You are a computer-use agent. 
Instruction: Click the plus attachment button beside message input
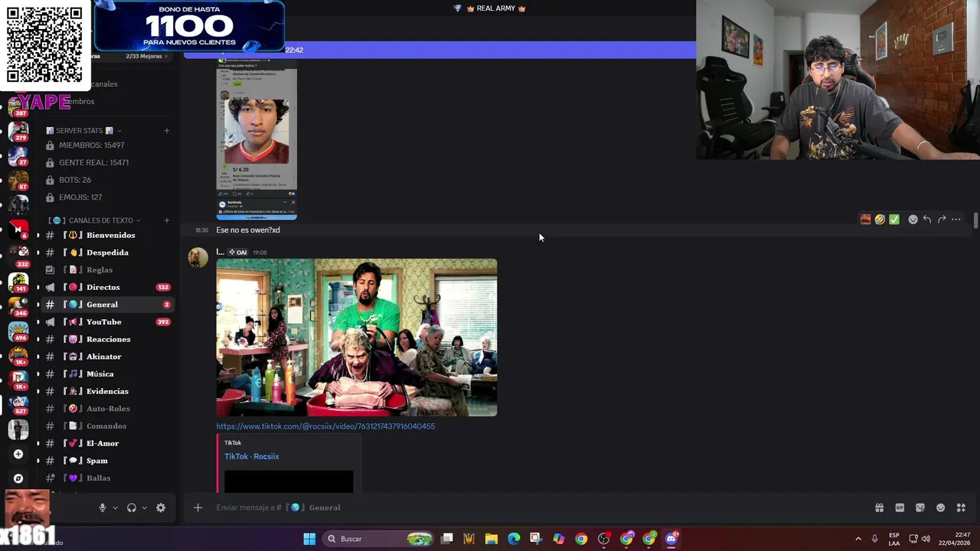198,507
